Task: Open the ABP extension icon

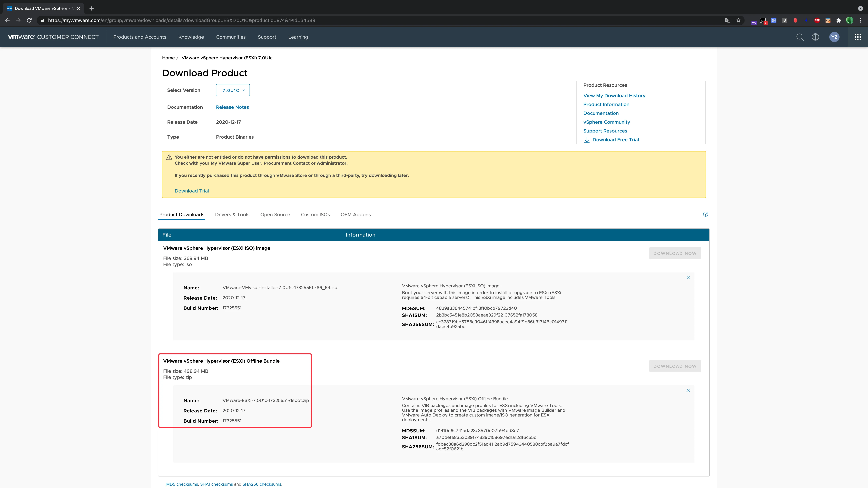Action: point(817,21)
